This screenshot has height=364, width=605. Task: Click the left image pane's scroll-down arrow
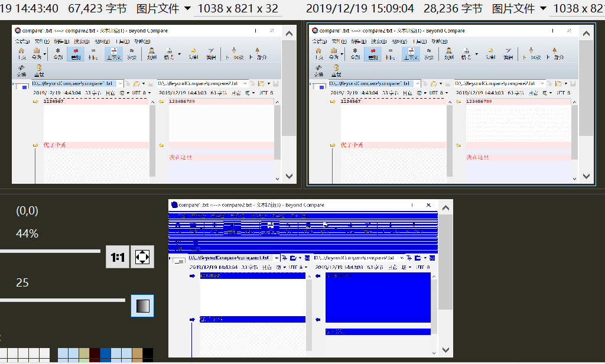tap(289, 176)
